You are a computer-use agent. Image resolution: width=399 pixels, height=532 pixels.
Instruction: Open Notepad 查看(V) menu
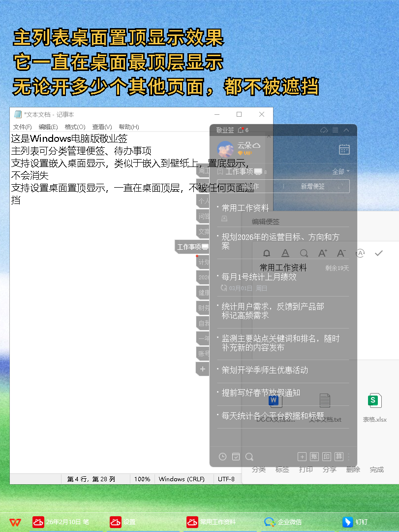point(102,127)
